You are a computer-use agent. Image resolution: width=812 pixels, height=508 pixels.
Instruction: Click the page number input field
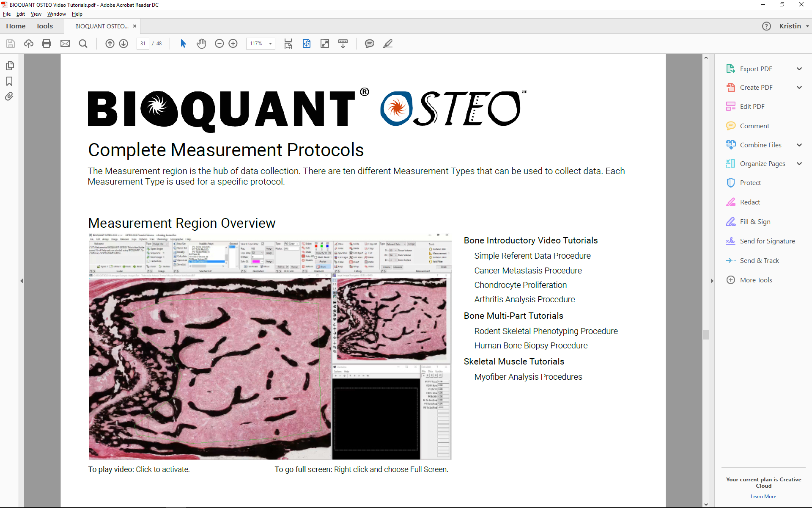pyautogui.click(x=143, y=44)
